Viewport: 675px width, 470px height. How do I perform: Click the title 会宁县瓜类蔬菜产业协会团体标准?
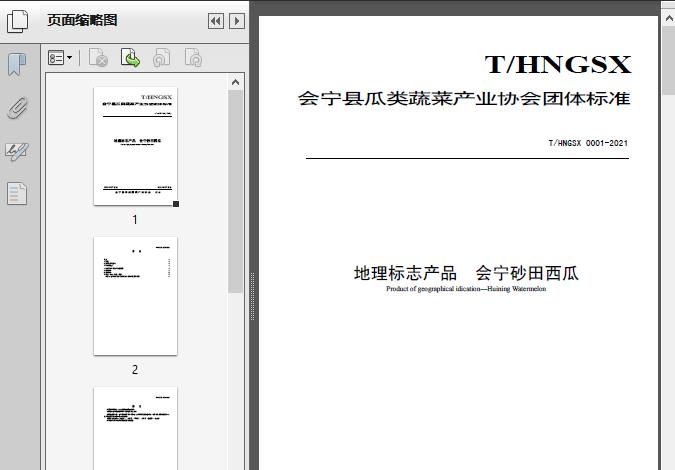(x=464, y=99)
